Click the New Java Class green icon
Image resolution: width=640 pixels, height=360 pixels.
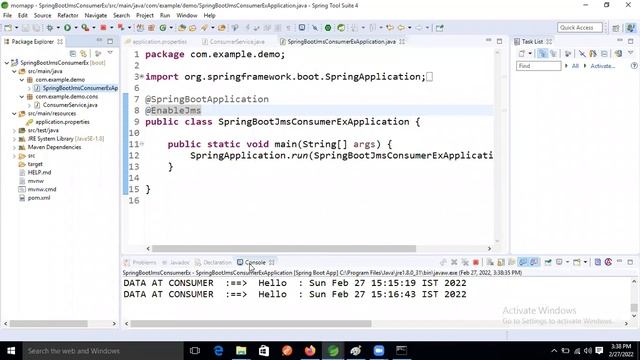pyautogui.click(x=163, y=28)
